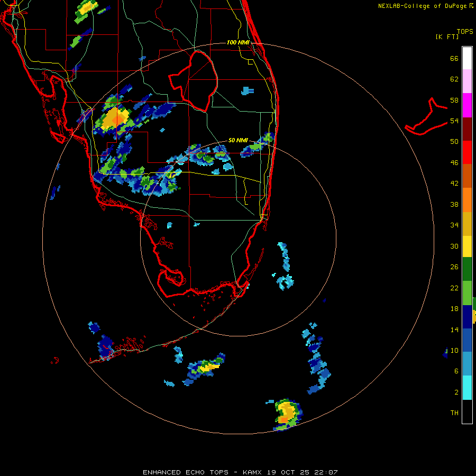
Task: Click the 30 legend value
Action: [454, 246]
